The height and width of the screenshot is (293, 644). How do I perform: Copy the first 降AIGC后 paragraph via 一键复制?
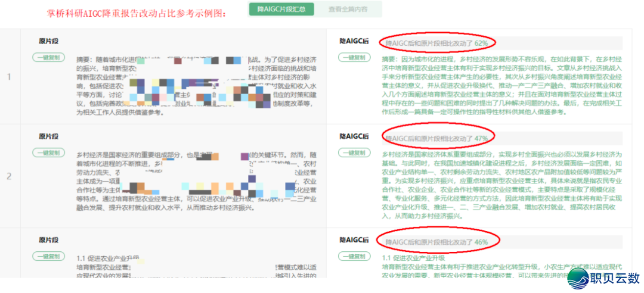click(352, 58)
